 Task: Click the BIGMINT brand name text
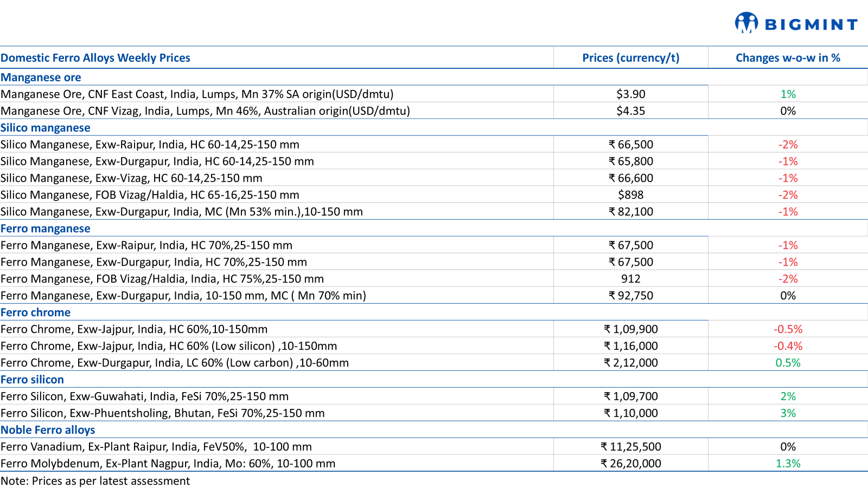pyautogui.click(x=811, y=25)
